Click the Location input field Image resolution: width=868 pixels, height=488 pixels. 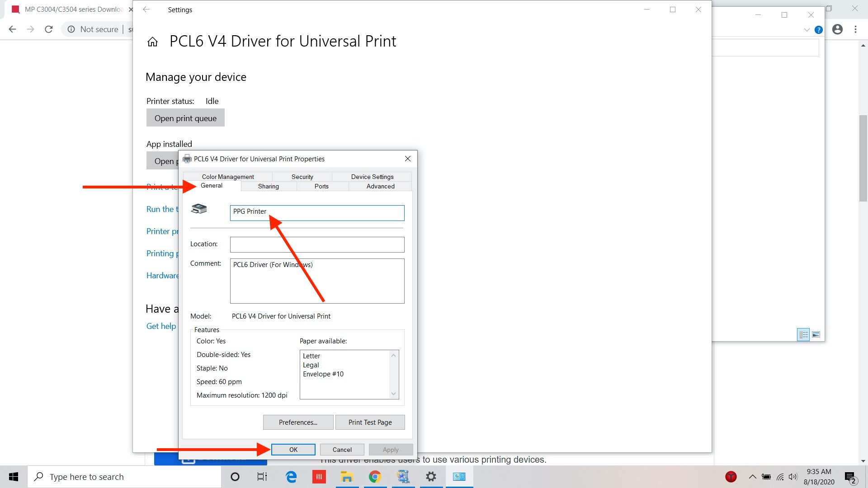317,244
